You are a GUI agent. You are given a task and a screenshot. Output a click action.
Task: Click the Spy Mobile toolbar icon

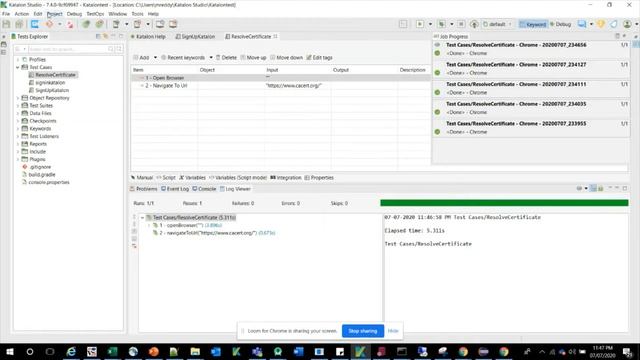[x=138, y=24]
